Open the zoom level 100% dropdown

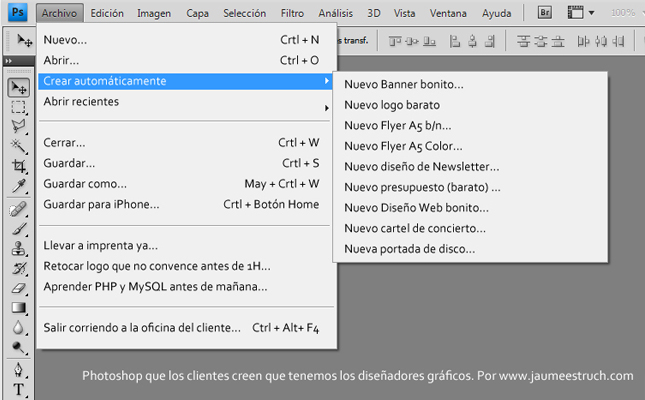(626, 13)
